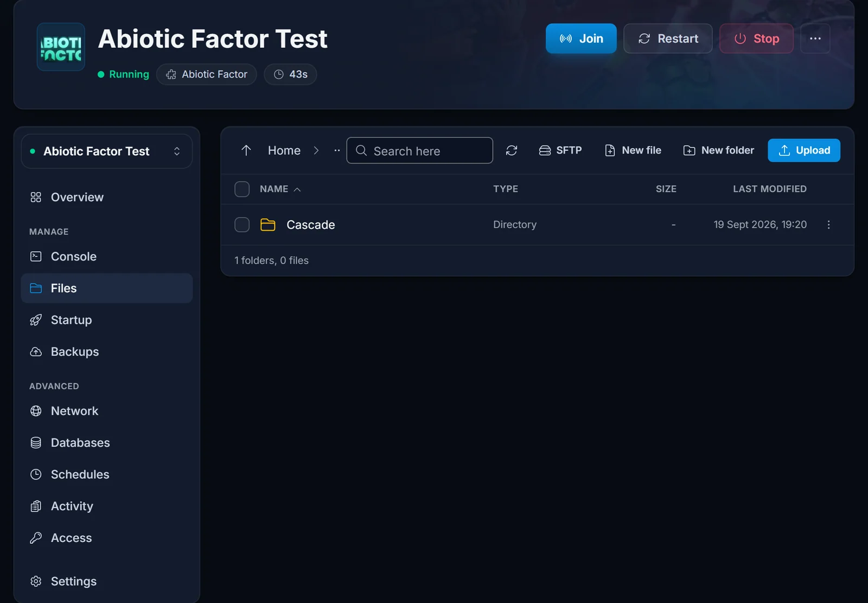This screenshot has height=603, width=868.
Task: Open the Cascade directory
Action: coord(311,225)
